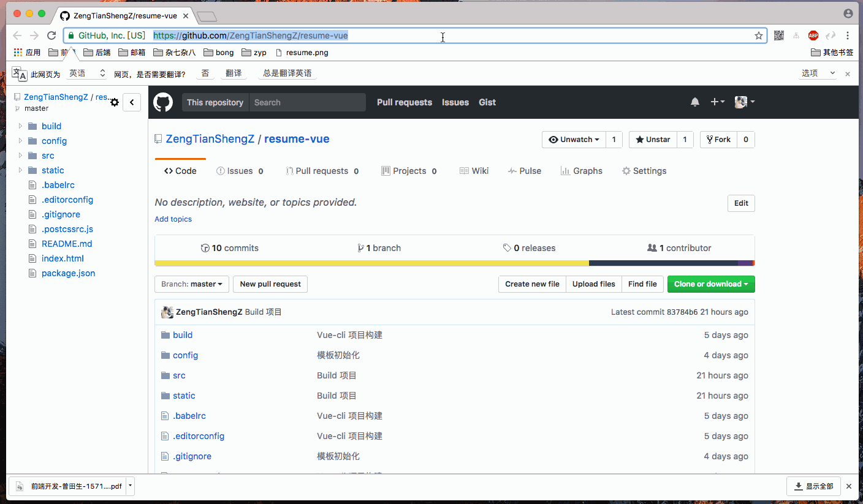Screen dimensions: 863x504
Task: Open Pull requests repo tab
Action: coord(322,171)
